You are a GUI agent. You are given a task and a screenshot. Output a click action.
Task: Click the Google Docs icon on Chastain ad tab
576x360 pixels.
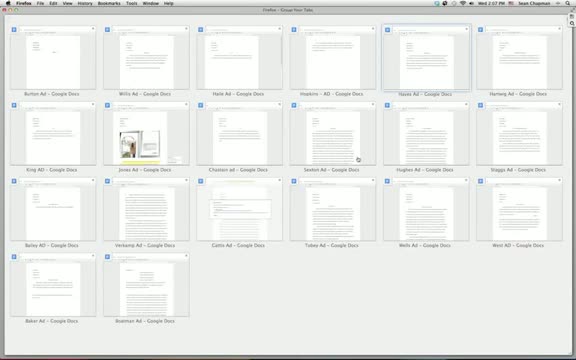(201, 105)
